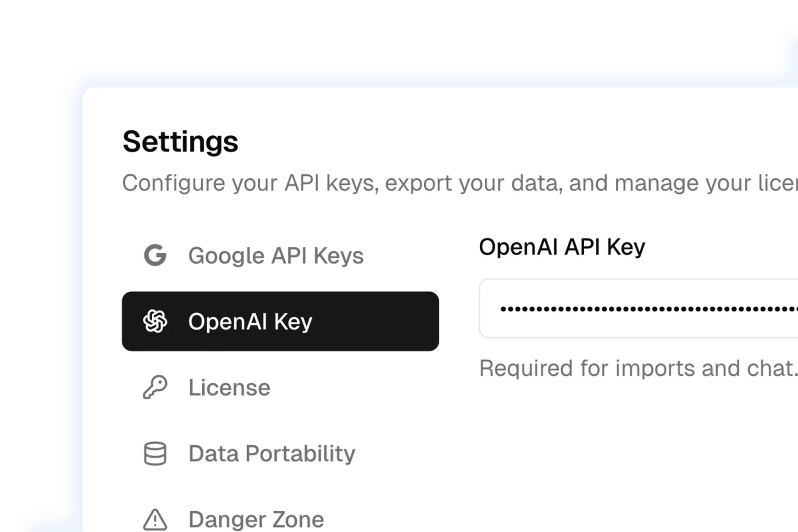Click the Settings page heading
798x532 pixels.
point(180,141)
